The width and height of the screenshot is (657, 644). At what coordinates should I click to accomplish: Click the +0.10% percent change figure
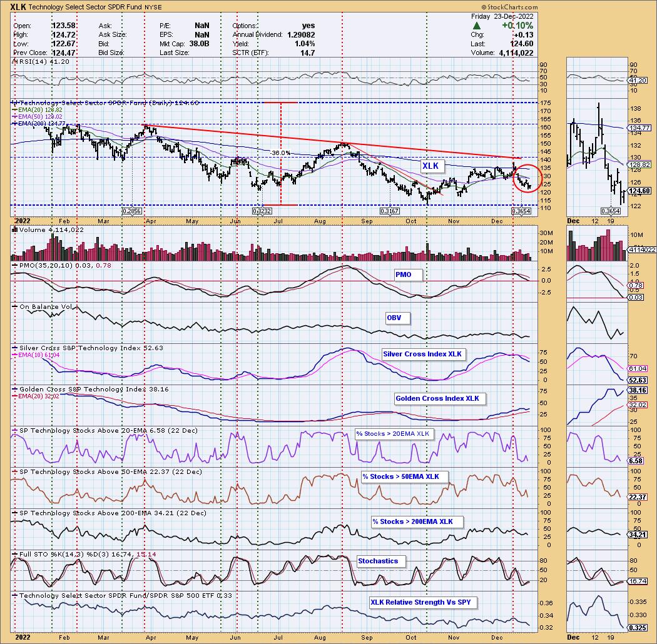click(x=517, y=26)
